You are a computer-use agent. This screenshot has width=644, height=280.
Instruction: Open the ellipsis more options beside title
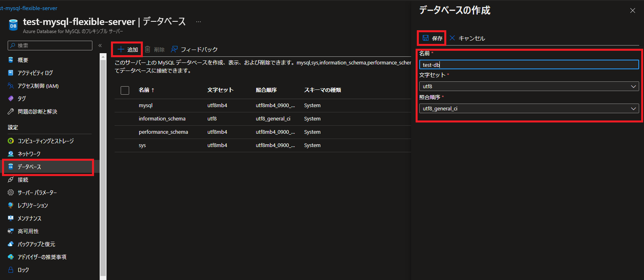(199, 22)
